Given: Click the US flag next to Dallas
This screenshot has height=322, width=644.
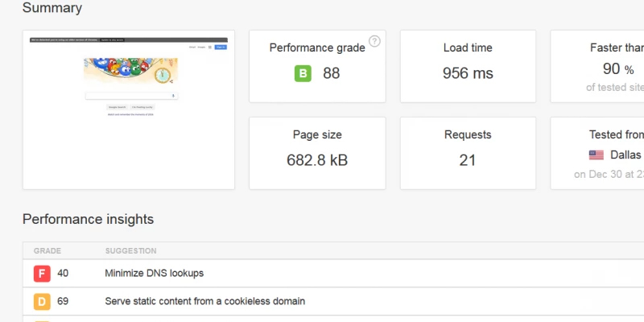Looking at the screenshot, I should click(597, 155).
